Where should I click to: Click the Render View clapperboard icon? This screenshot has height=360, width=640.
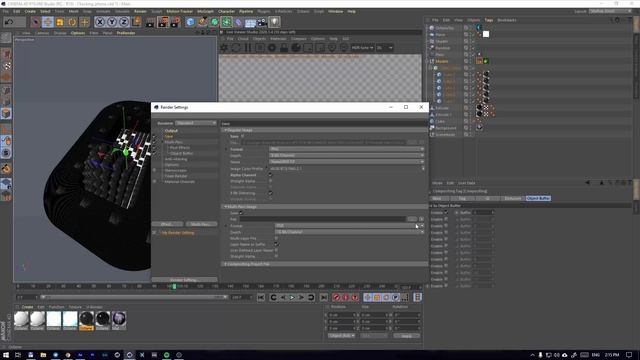150,22
